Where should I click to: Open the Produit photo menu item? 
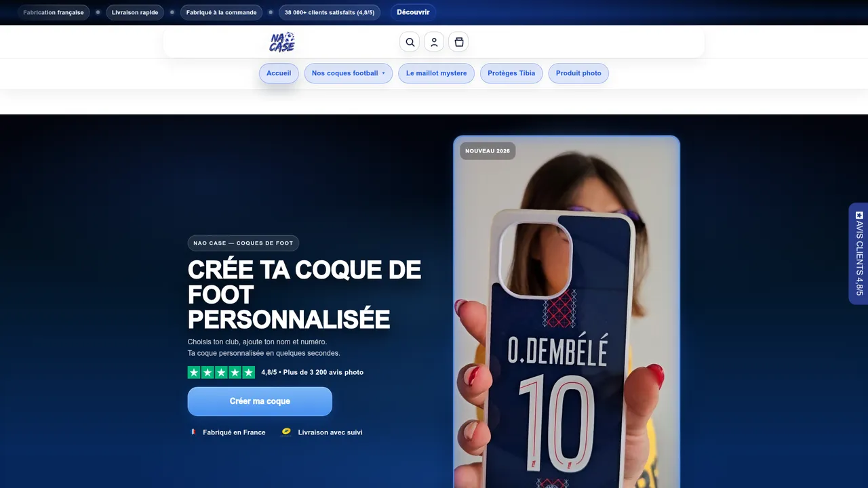coord(578,73)
